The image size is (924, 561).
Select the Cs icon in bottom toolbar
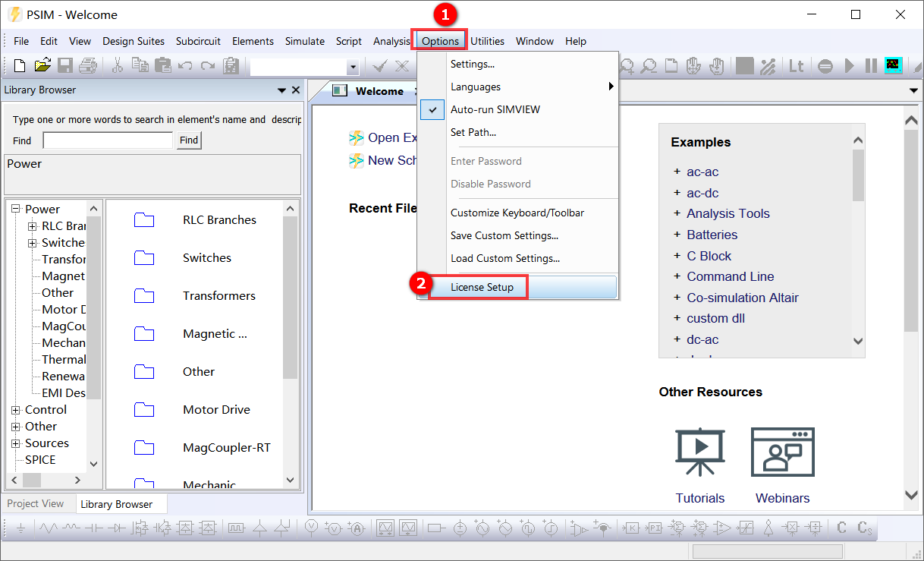[x=864, y=528]
